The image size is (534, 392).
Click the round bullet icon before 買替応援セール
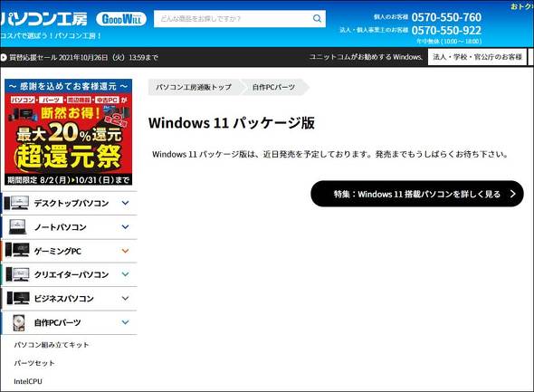click(x=4, y=57)
